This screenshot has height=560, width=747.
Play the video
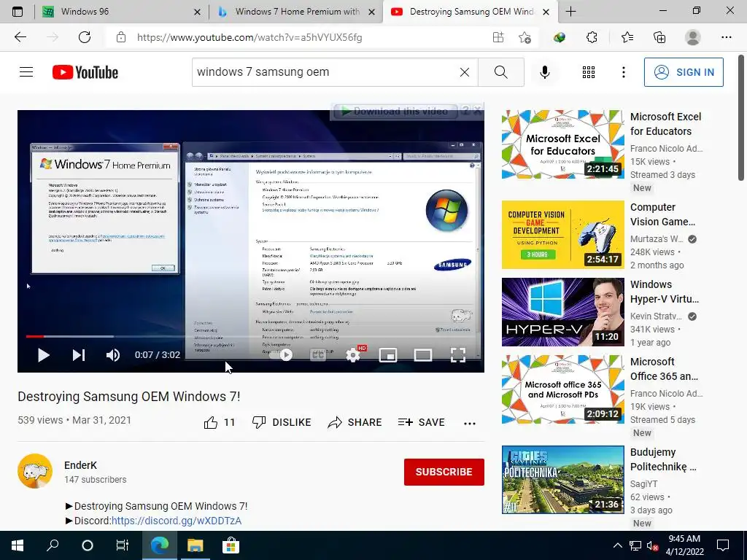point(43,355)
